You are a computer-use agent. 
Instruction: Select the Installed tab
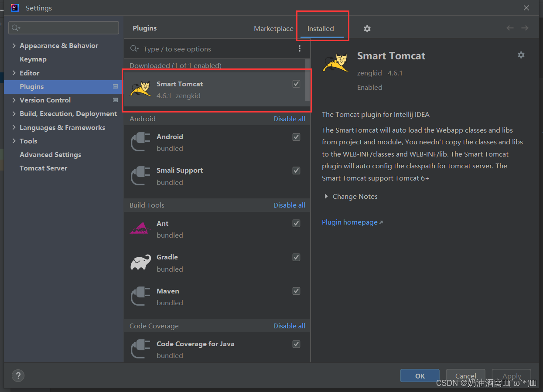pos(321,28)
